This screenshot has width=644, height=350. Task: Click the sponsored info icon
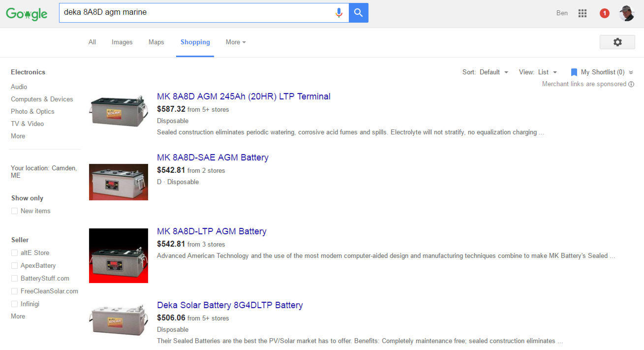click(631, 84)
